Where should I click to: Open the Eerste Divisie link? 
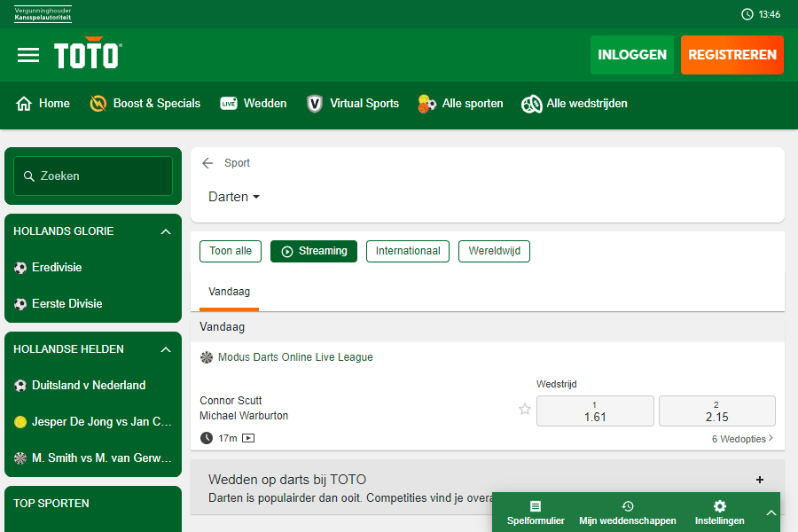click(67, 304)
